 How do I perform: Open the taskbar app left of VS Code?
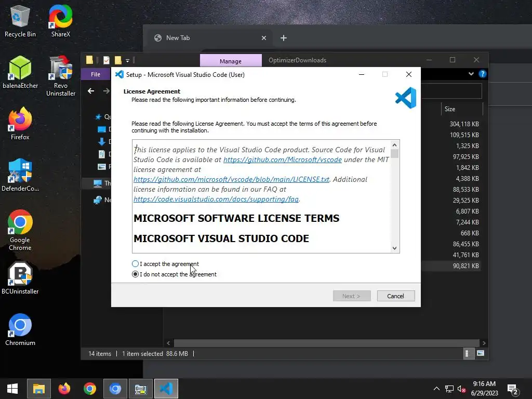(140, 389)
